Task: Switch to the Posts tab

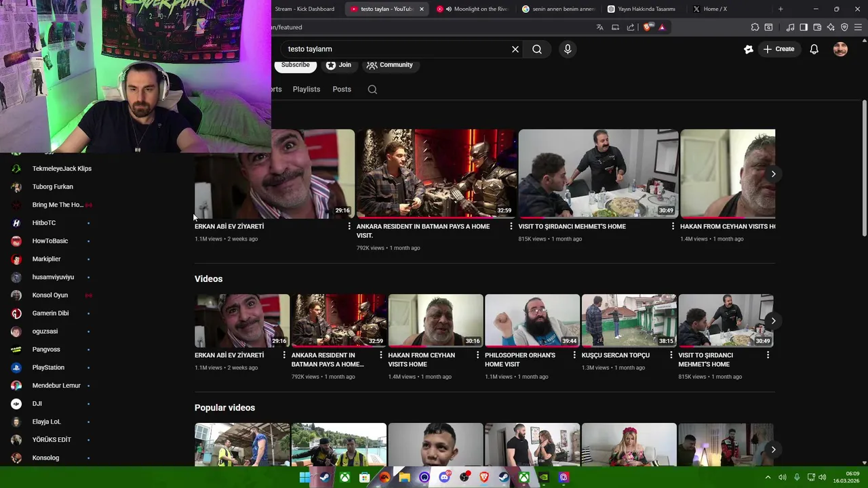Action: pyautogui.click(x=342, y=89)
